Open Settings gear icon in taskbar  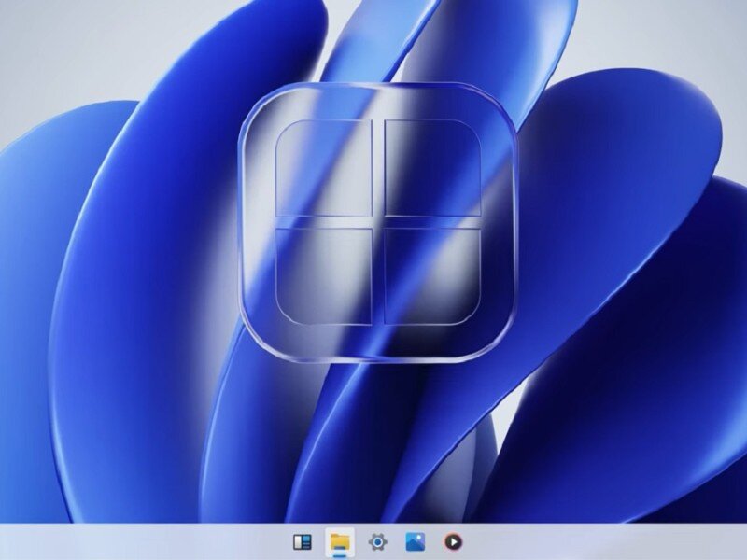coord(378,542)
